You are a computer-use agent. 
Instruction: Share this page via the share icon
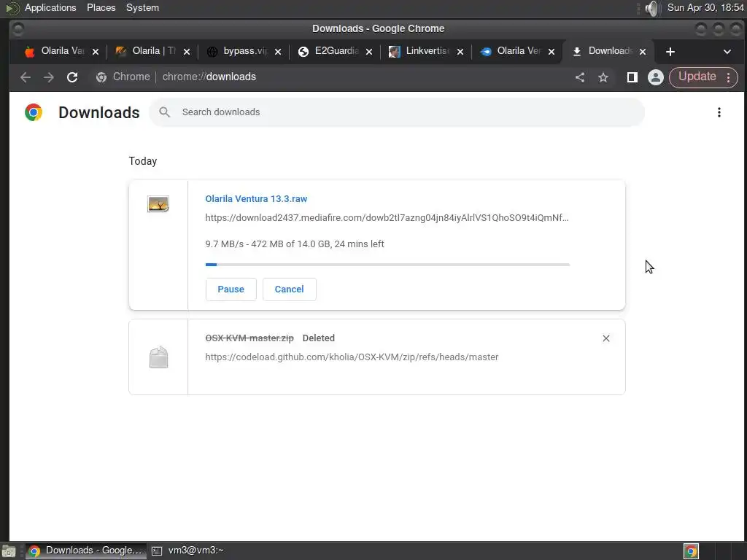pos(580,77)
